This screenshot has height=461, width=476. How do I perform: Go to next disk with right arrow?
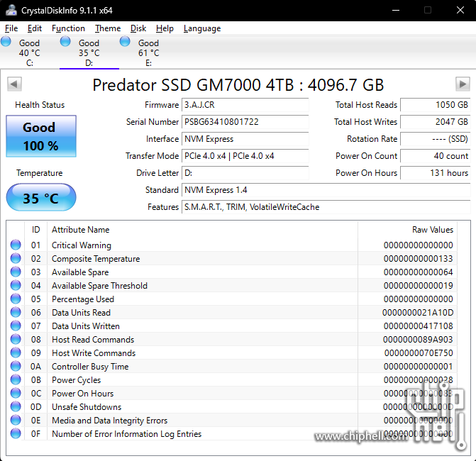463,84
